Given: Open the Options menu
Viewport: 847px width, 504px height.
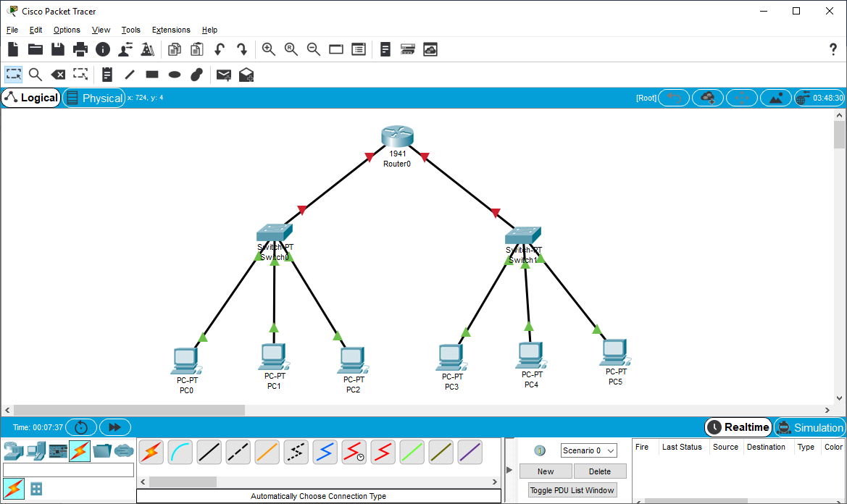Looking at the screenshot, I should (x=67, y=30).
